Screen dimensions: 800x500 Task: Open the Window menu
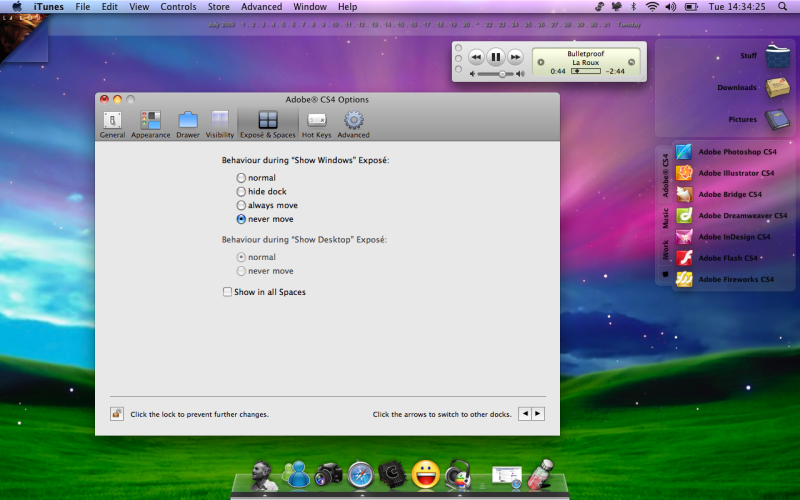(x=310, y=7)
